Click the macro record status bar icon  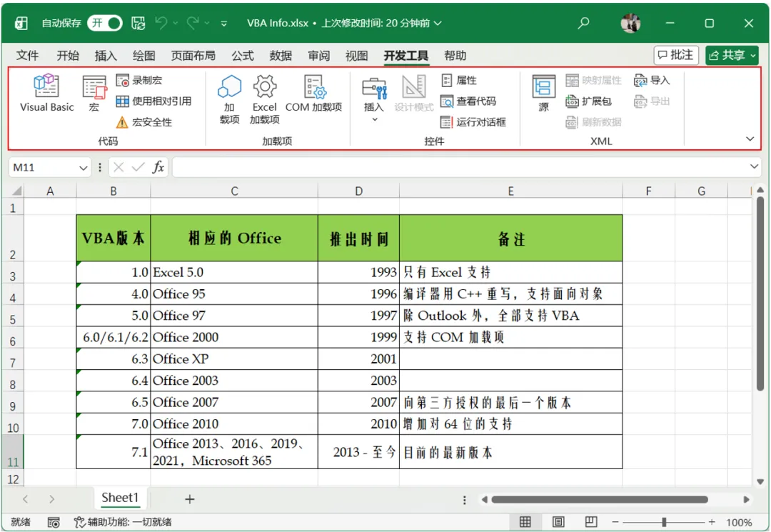pos(53,522)
